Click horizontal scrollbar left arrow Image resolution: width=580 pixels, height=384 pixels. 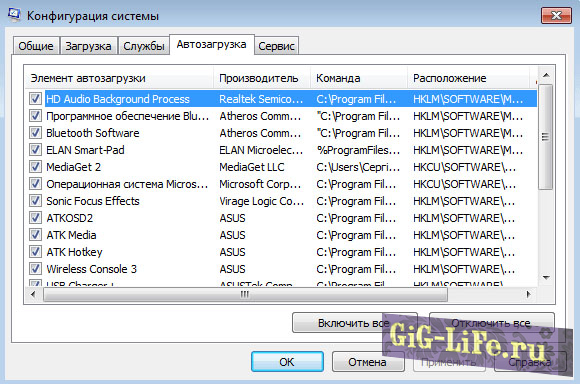click(33, 294)
